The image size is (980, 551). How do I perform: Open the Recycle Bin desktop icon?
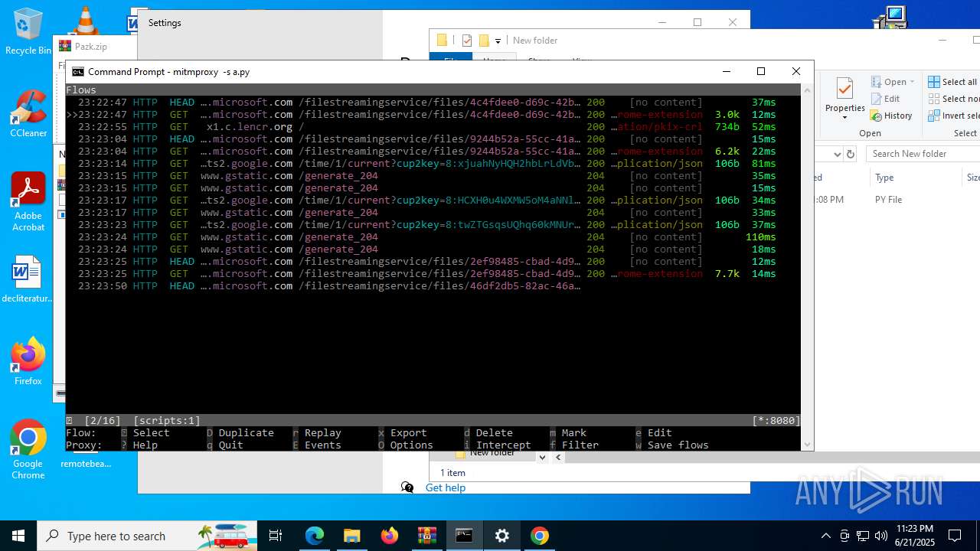coord(28,31)
